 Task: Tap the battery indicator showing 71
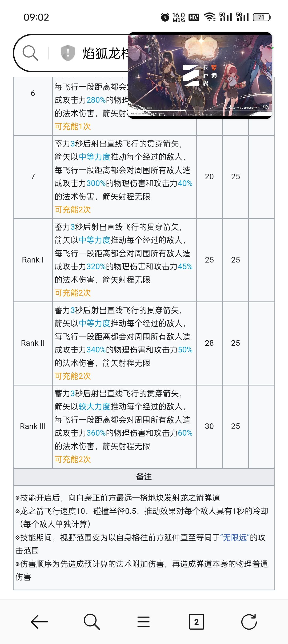coord(262,17)
